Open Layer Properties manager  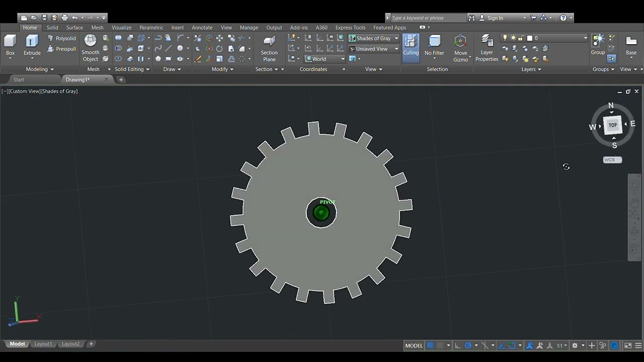[487, 48]
